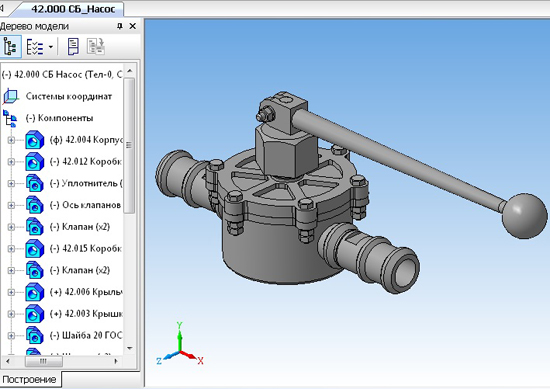Click the Системы координат icon
550x389 pixels.
coord(11,96)
